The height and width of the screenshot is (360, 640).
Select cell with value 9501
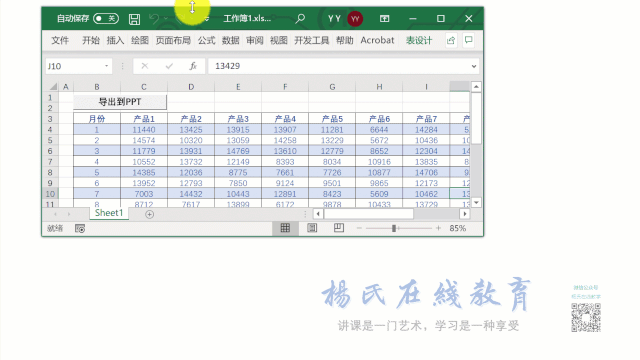[x=332, y=183]
